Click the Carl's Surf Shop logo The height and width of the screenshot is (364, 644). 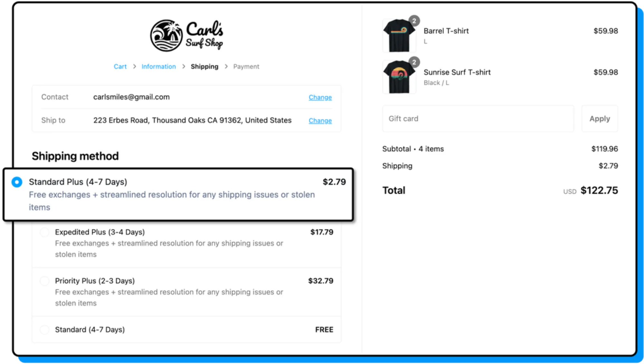point(187,35)
